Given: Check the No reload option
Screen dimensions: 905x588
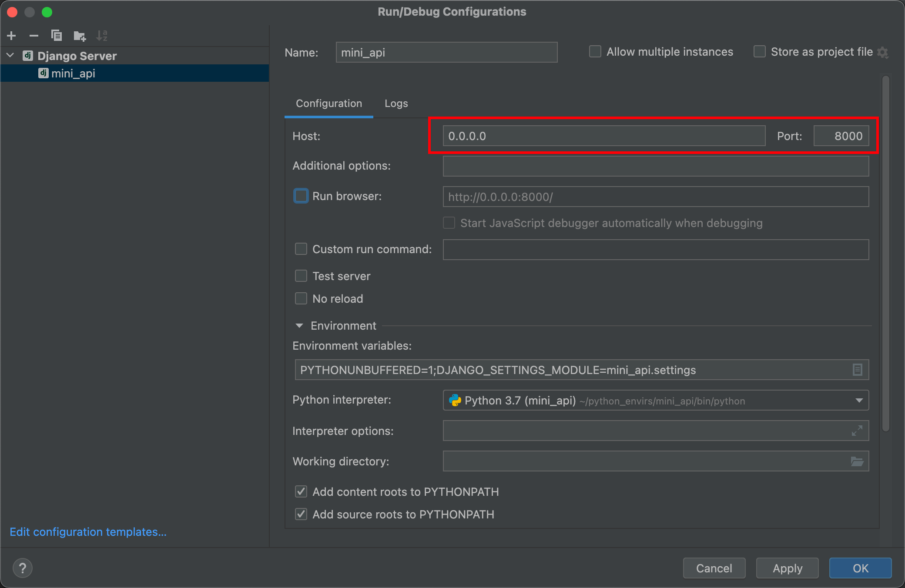Looking at the screenshot, I should pyautogui.click(x=301, y=299).
